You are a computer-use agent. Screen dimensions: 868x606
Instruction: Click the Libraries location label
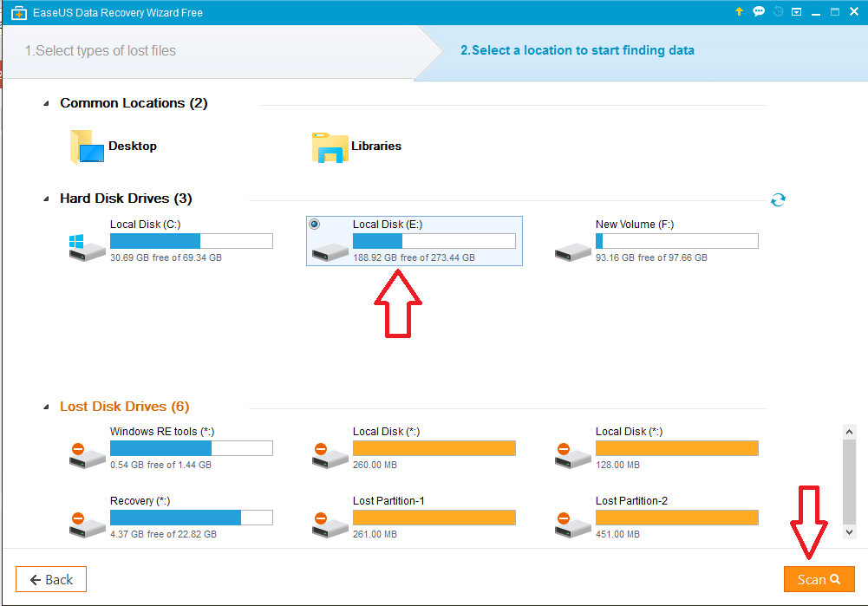[x=376, y=147]
